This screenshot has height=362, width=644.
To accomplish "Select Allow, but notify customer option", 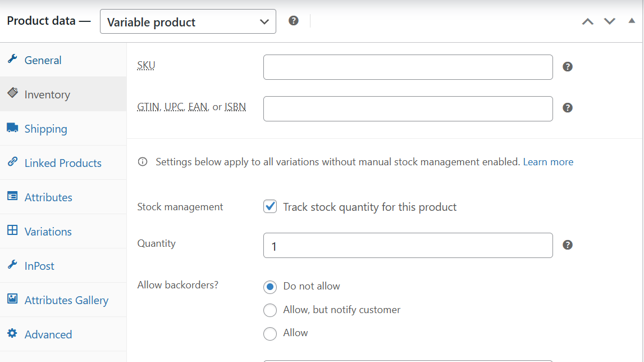I will pos(270,310).
